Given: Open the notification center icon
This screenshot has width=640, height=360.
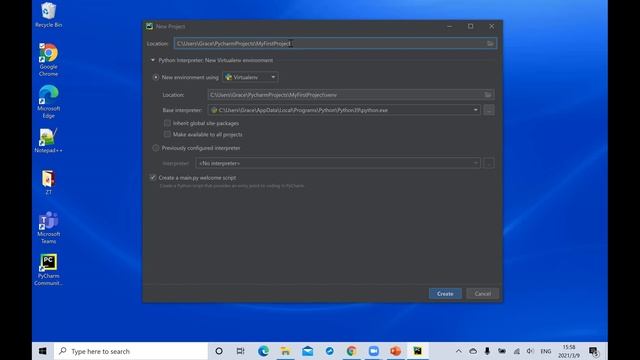Looking at the screenshot, I should click(594, 351).
